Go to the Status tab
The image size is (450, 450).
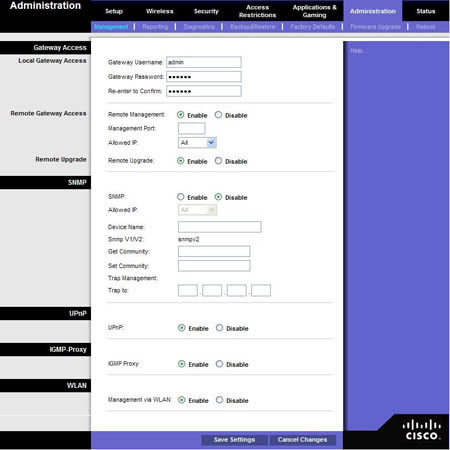[426, 11]
